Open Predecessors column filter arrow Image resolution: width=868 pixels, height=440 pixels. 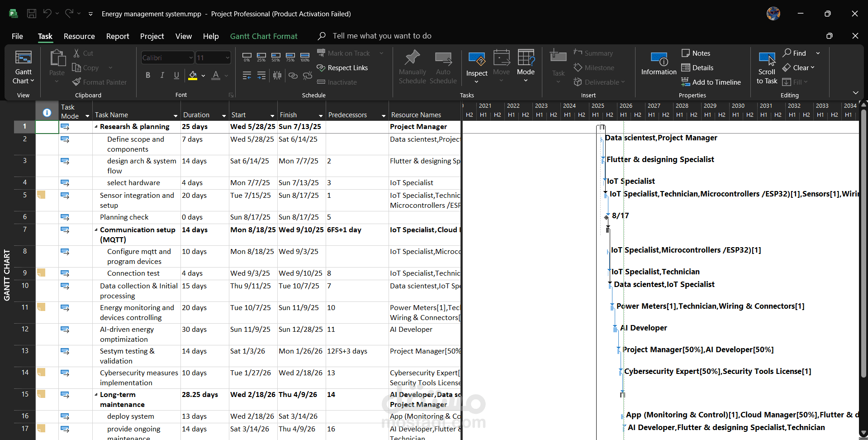click(x=384, y=115)
